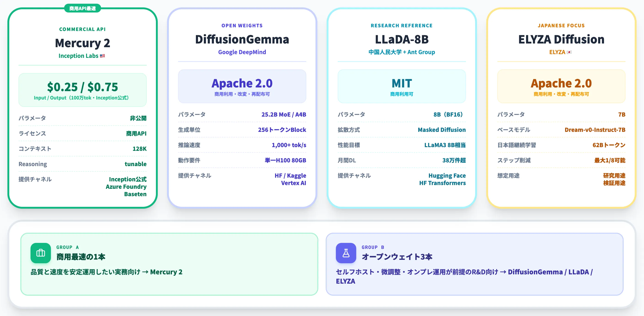Click HF Transformers channel entry
Image resolution: width=644 pixels, height=316 pixels.
point(443,183)
